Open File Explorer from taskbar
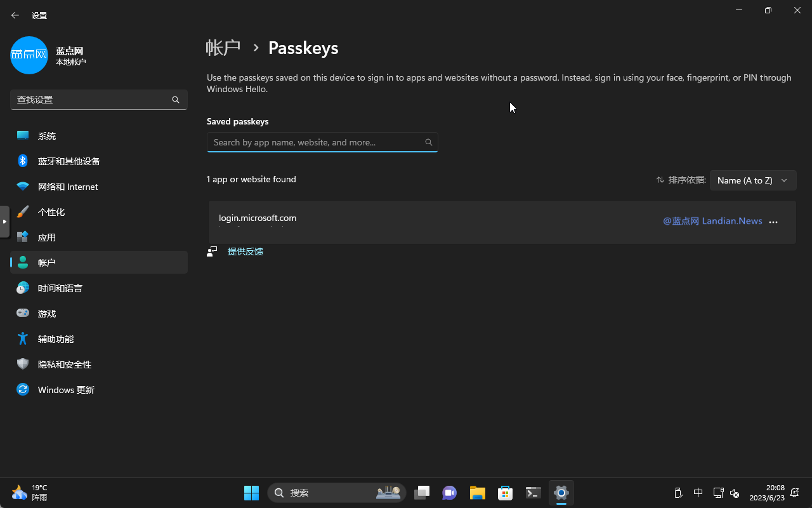The width and height of the screenshot is (812, 508). [478, 493]
